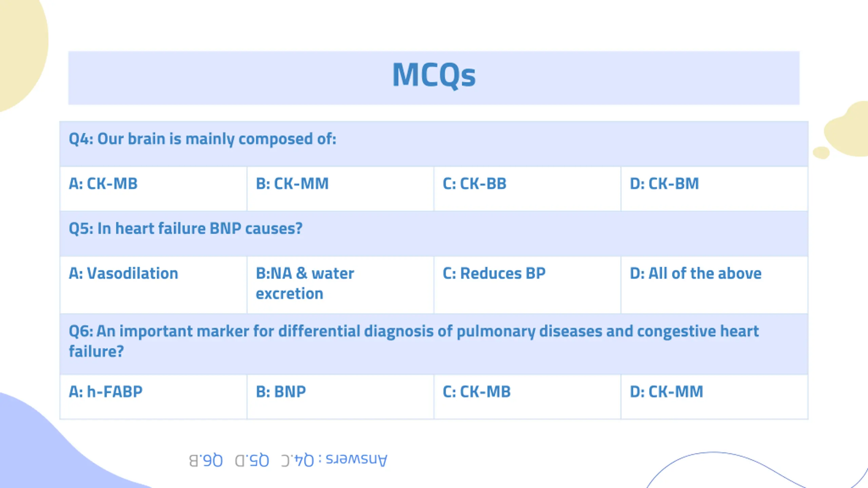Click the Q6 differential diagnosis question
Image resolution: width=868 pixels, height=488 pixels.
(x=414, y=341)
